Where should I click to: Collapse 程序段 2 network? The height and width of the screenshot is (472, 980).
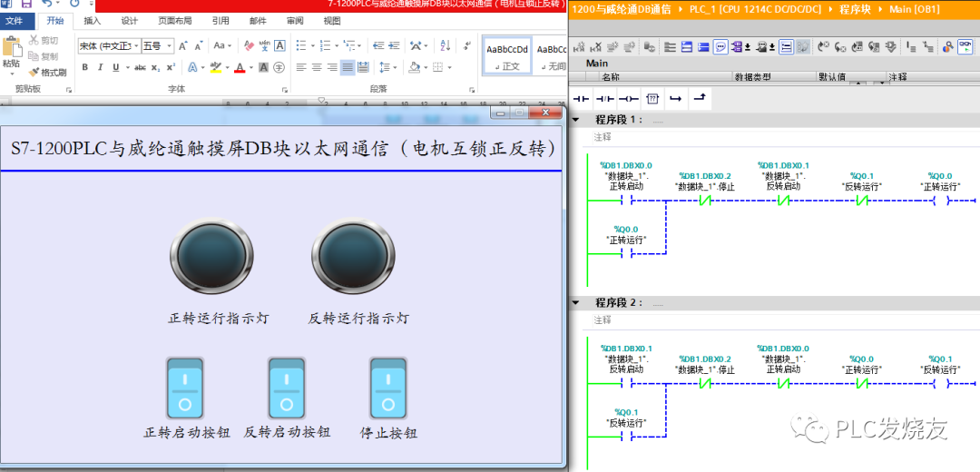pos(575,302)
